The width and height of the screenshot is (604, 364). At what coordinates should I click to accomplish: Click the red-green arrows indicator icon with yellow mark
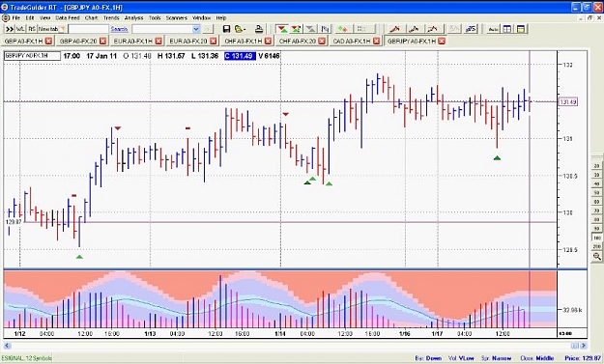click(296, 29)
